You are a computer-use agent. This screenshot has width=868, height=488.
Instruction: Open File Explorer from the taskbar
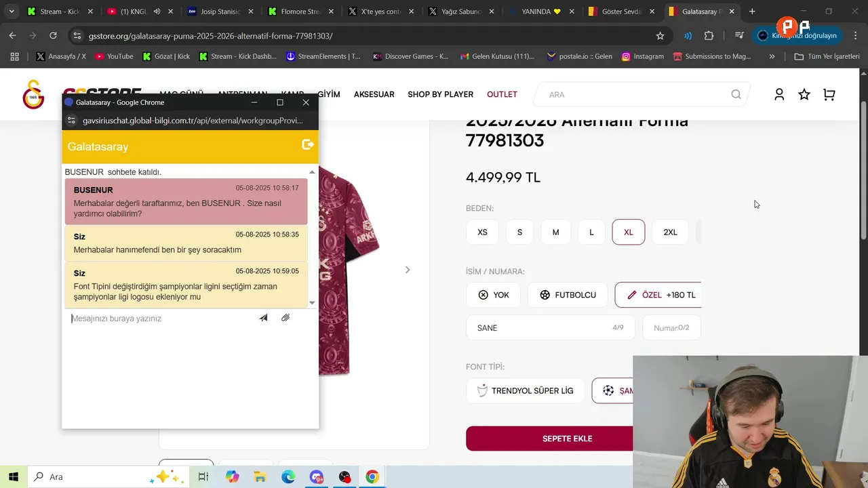[260, 477]
